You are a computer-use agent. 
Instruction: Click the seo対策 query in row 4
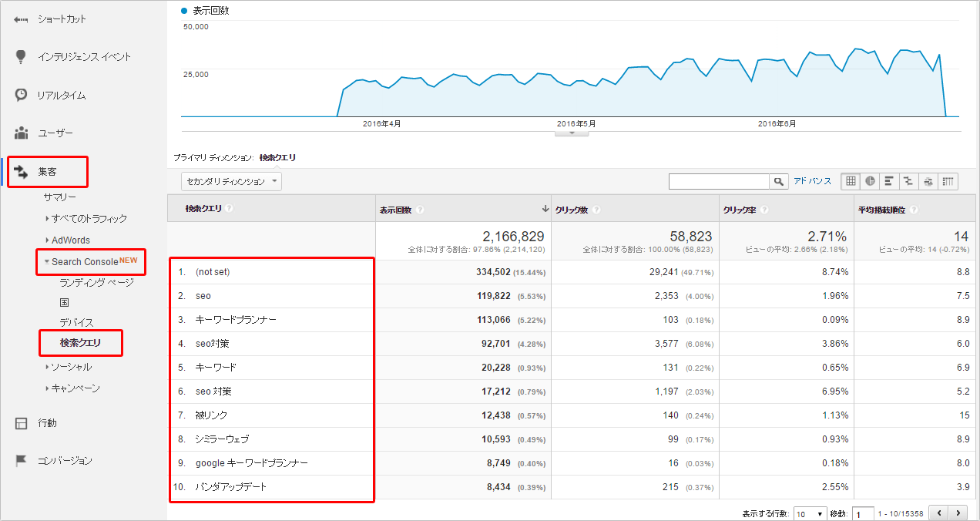tap(212, 344)
